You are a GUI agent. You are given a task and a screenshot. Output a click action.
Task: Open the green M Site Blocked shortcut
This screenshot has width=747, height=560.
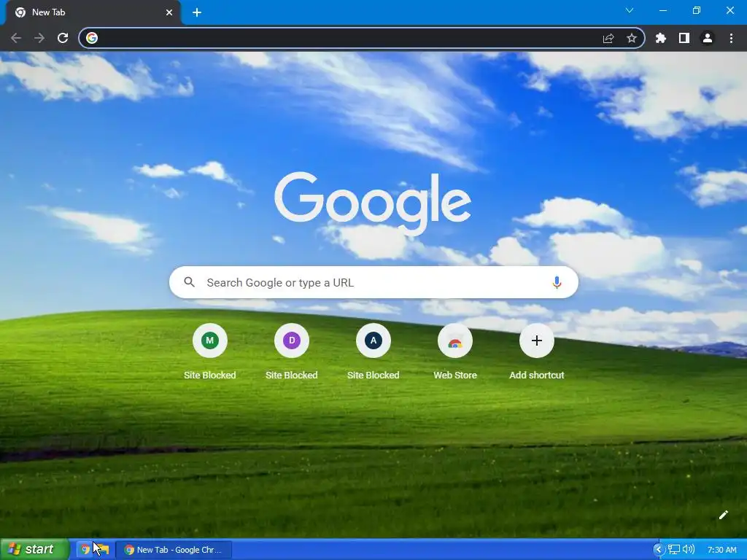tap(209, 351)
